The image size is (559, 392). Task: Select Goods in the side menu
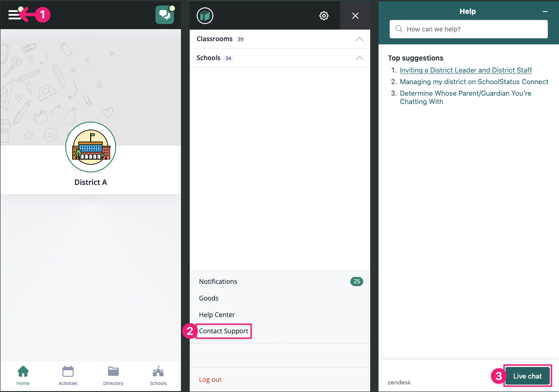pyautogui.click(x=209, y=298)
